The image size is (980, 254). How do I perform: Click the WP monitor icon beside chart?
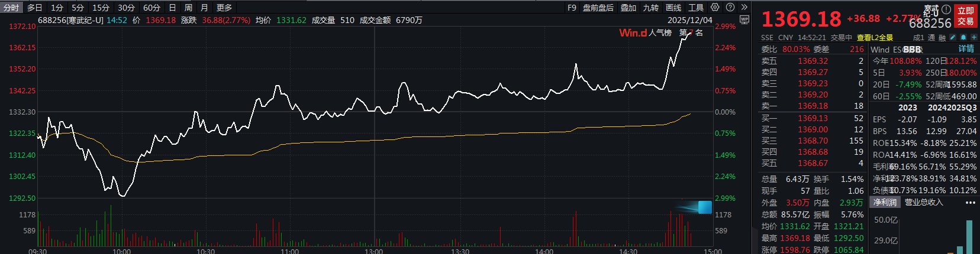pos(744,20)
